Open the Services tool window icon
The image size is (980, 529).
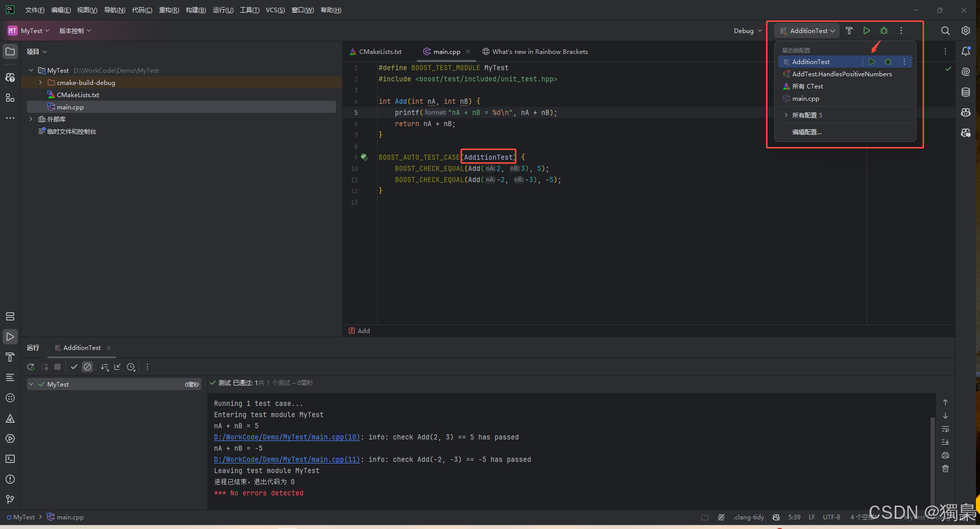pos(10,316)
